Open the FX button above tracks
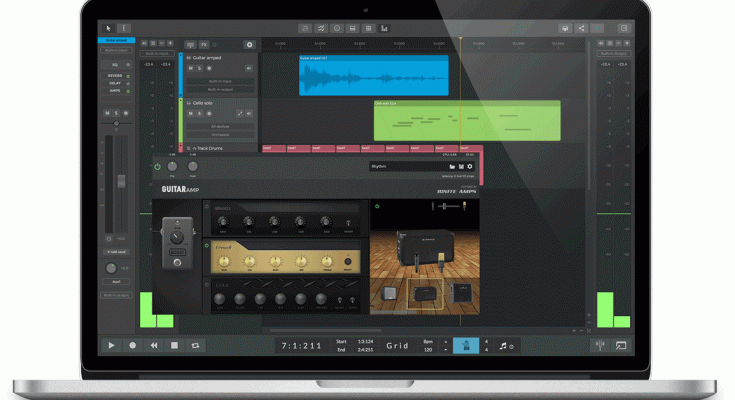735x400 pixels. point(204,44)
